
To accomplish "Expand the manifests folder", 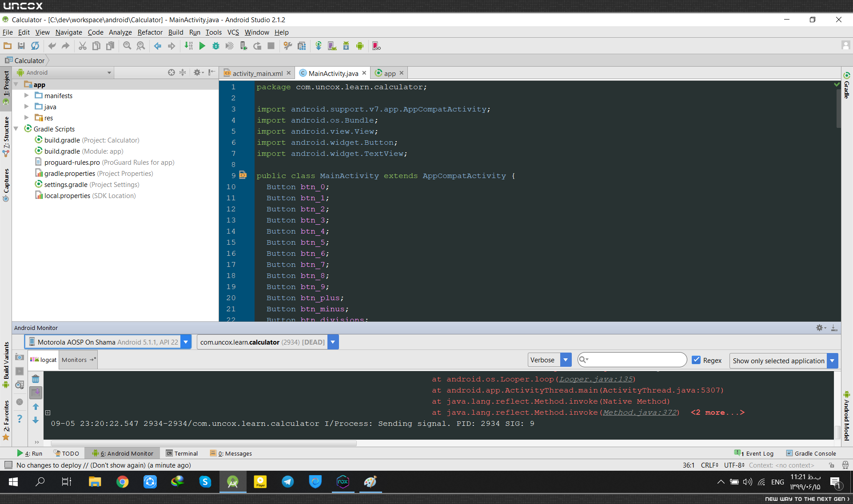I will [26, 95].
